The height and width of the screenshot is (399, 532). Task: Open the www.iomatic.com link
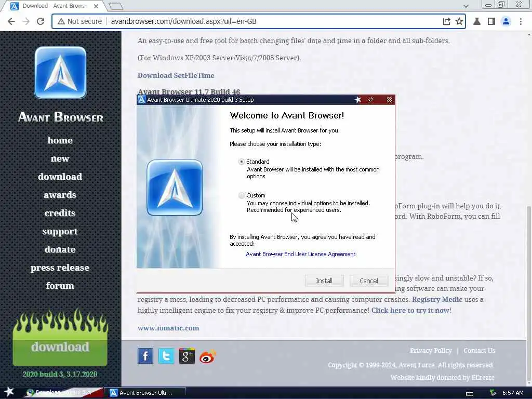click(168, 328)
